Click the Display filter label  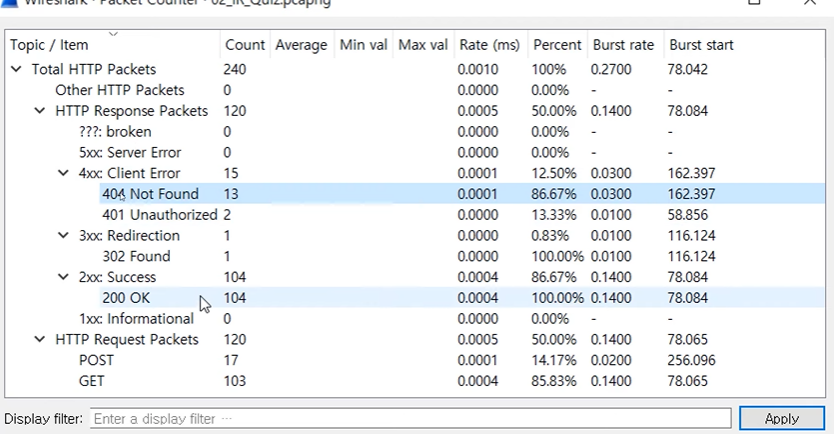point(44,419)
